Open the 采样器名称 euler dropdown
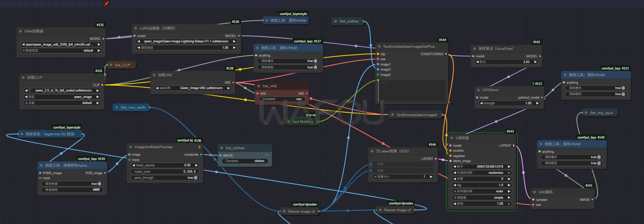 (x=481, y=191)
